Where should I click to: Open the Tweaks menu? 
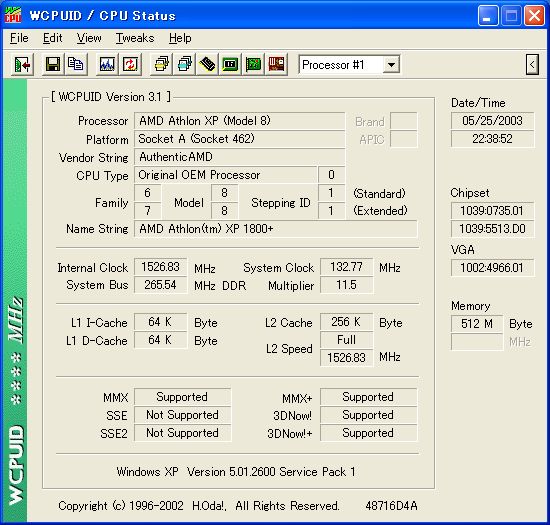(135, 38)
